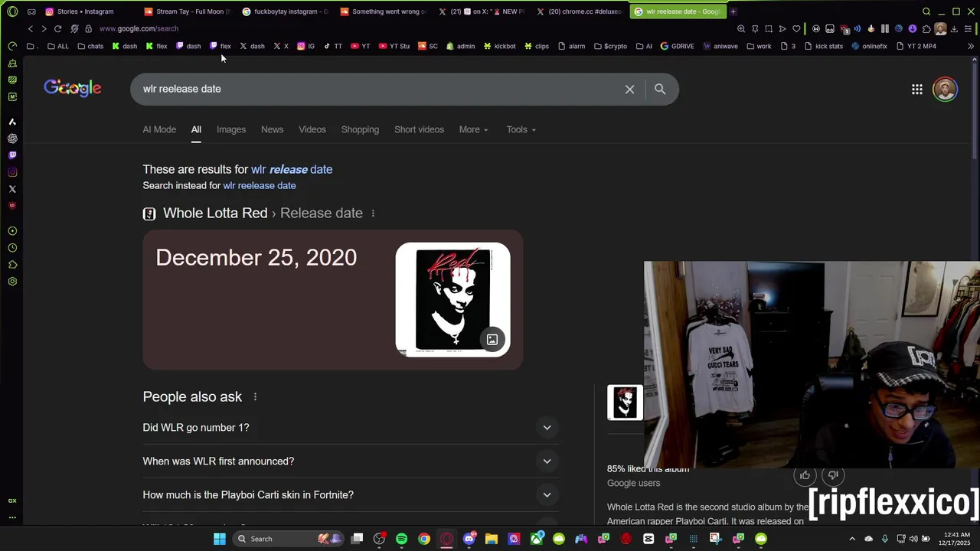Switch to the Videos results tab

pos(312,129)
